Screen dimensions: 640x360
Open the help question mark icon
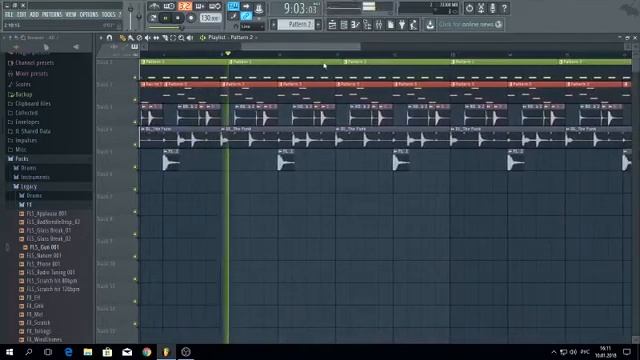[504, 8]
